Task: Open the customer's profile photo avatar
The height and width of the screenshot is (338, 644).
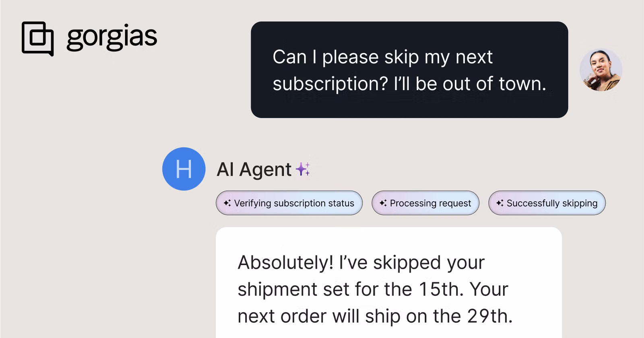Action: pyautogui.click(x=601, y=70)
